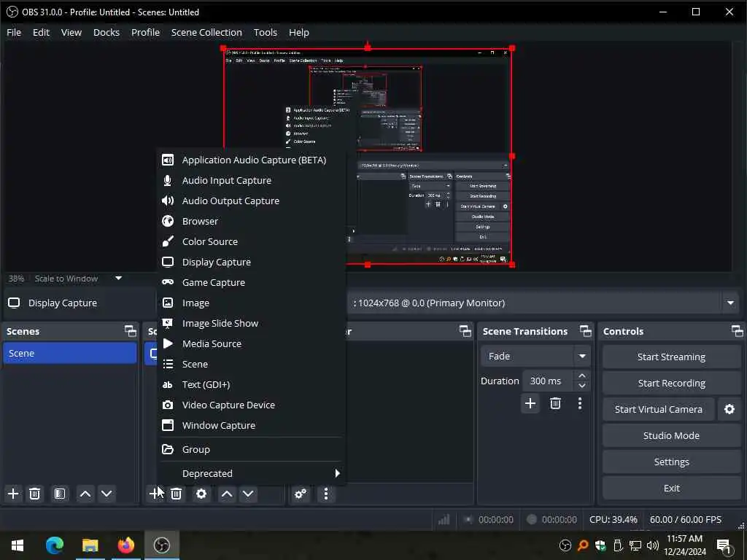
Task: Click Start Virtual Camera button
Action: [659, 410]
